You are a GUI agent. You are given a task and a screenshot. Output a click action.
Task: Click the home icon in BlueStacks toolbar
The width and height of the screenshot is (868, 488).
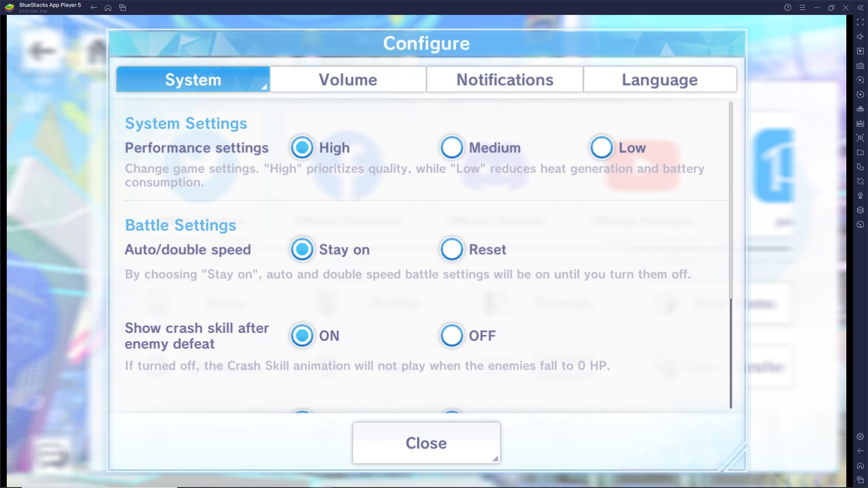coord(108,7)
